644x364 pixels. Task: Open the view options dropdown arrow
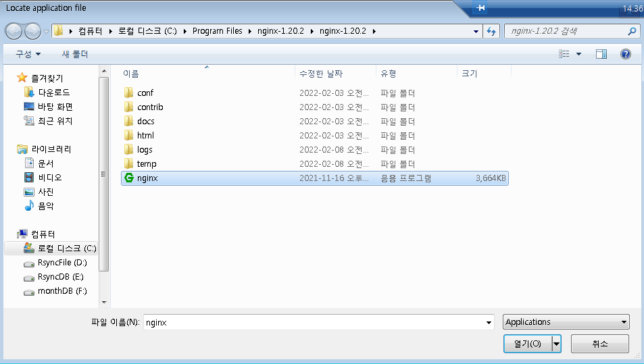click(x=578, y=54)
